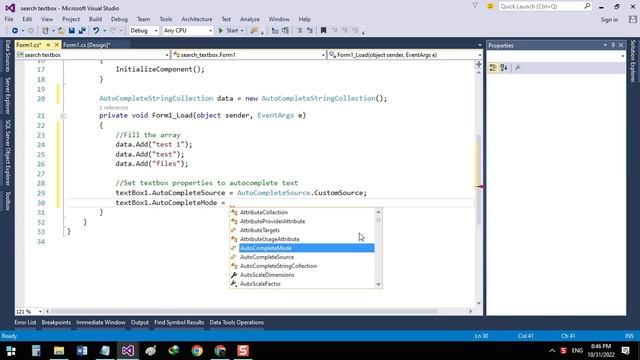This screenshot has width=640, height=360.
Task: Select AutoScaleDimensions in the IntelliSense list
Action: click(302, 275)
